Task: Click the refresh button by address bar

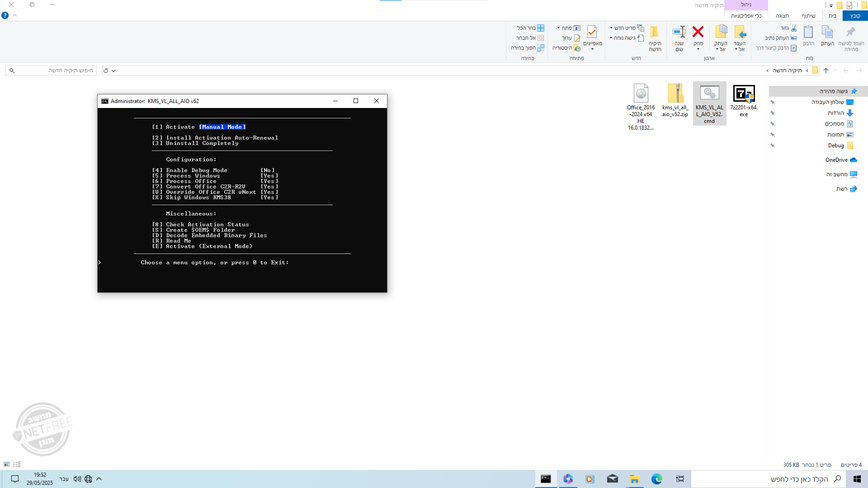Action: click(x=106, y=70)
